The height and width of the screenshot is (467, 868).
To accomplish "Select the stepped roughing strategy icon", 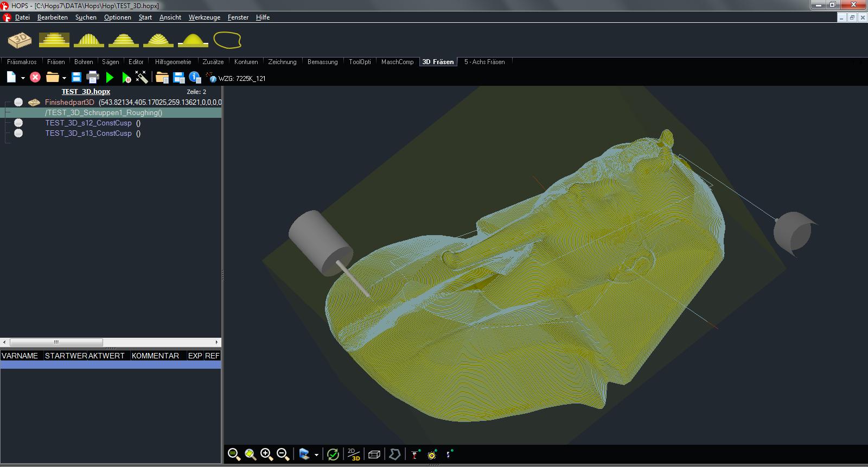I will pos(54,40).
